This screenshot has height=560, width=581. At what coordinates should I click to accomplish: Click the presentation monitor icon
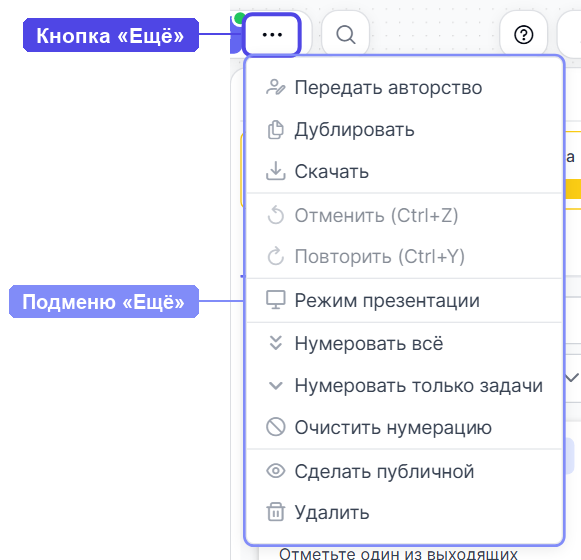pyautogui.click(x=276, y=300)
